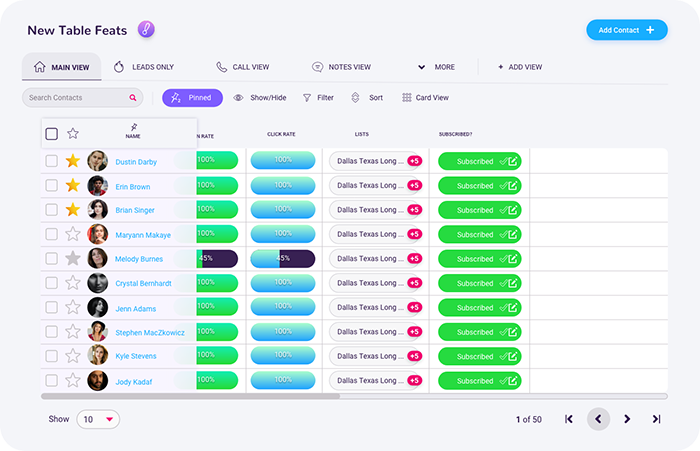Viewport: 700px width, 451px height.
Task: Click the purple edit pencil icon beside New Table Feats
Action: point(146,29)
